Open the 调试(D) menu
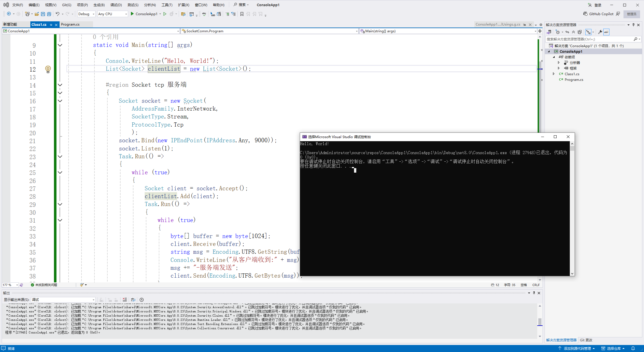Image resolution: width=644 pixels, height=352 pixels. (x=116, y=5)
